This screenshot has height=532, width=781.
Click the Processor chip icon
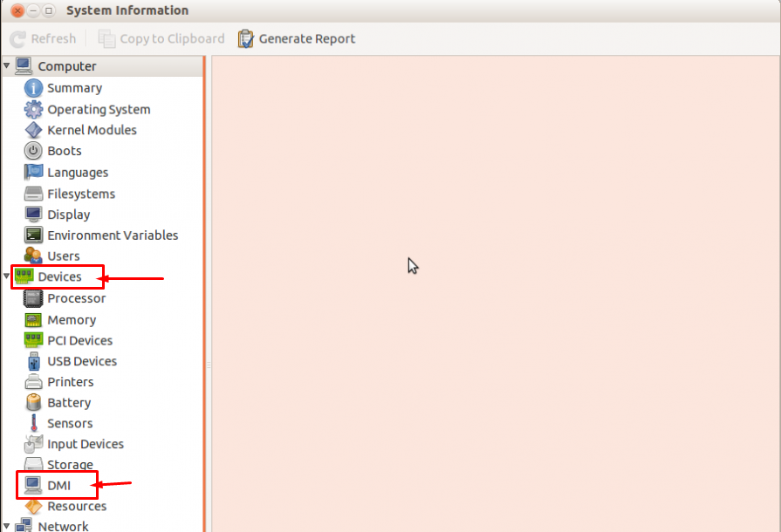click(x=33, y=298)
